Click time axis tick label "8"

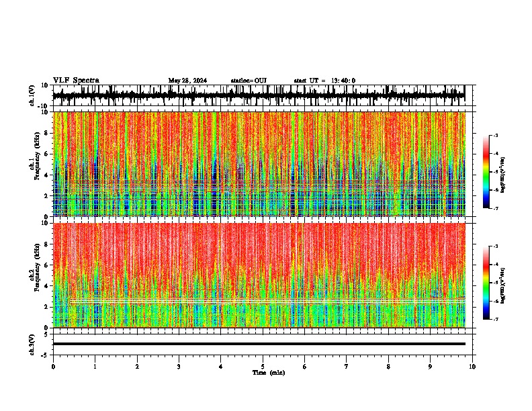click(x=388, y=367)
